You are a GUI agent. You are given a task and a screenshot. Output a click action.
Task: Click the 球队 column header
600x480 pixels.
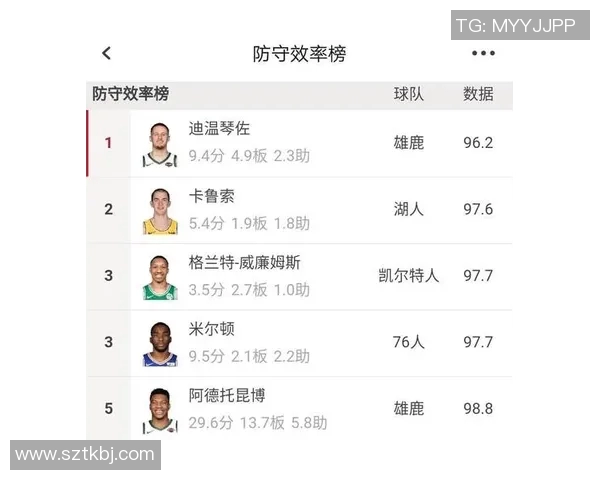coord(408,94)
